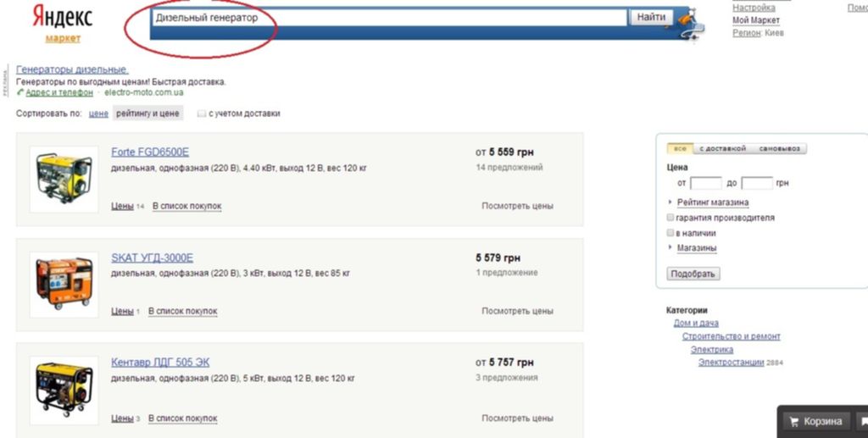Expand the Магазины filter section
Screen dimensions: 868x438
[x=697, y=247]
